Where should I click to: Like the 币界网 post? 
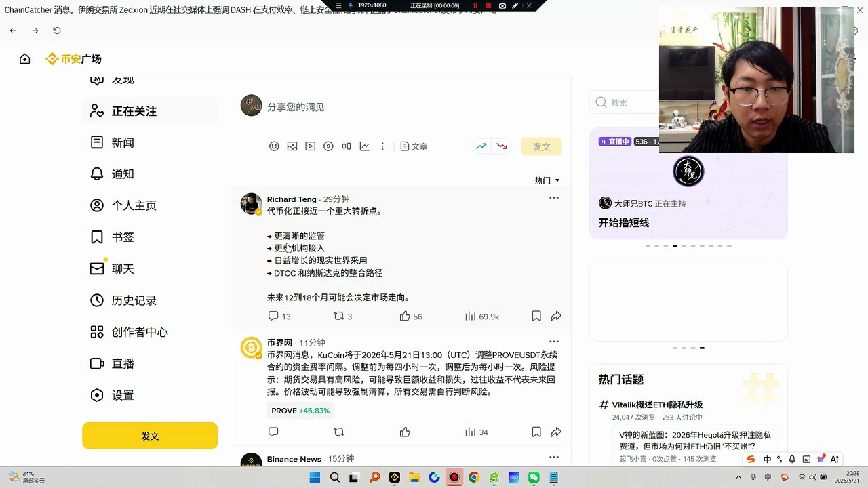tap(405, 432)
